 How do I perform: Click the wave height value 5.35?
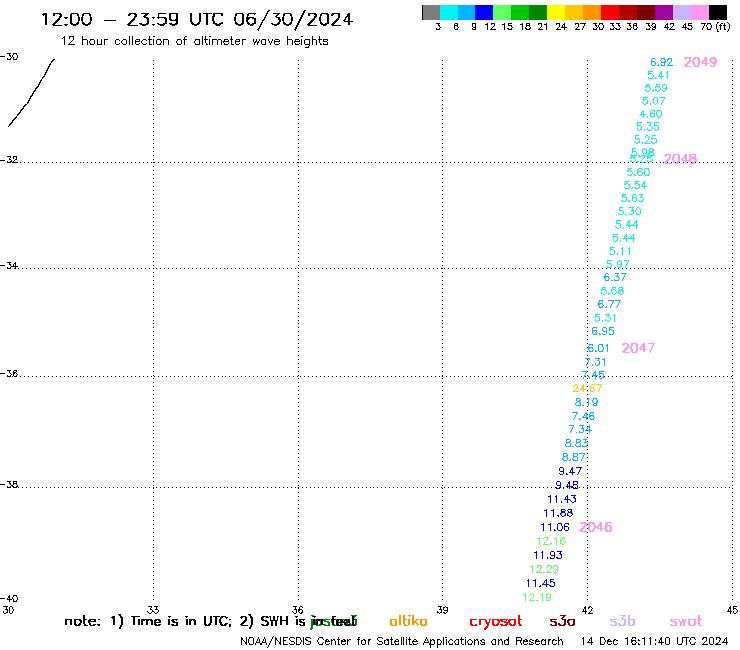(648, 127)
